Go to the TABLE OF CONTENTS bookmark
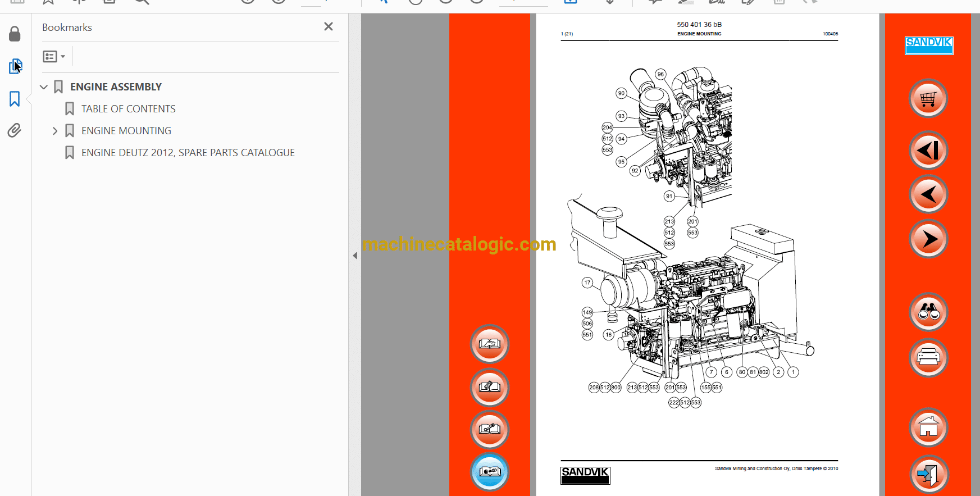The width and height of the screenshot is (980, 496). pos(129,109)
